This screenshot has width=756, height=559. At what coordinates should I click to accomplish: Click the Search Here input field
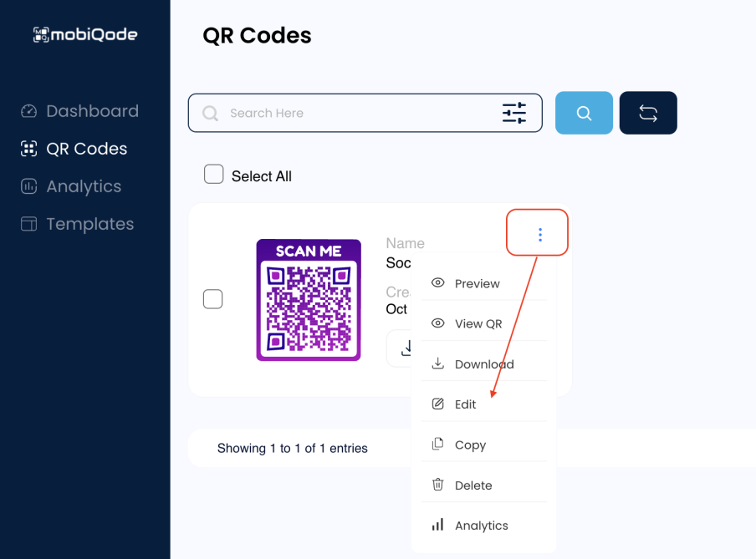(351, 113)
